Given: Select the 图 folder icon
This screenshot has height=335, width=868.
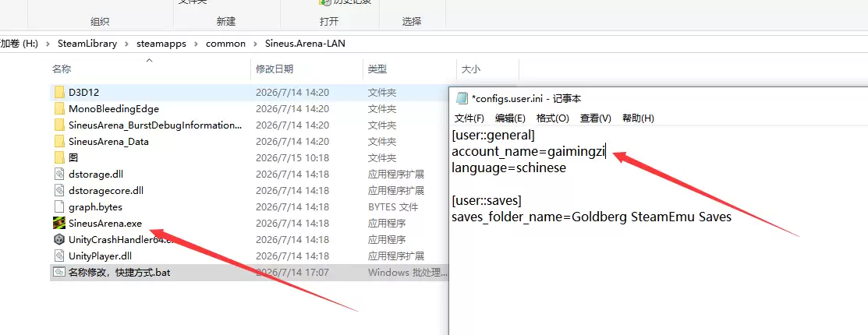Looking at the screenshot, I should tap(59, 157).
